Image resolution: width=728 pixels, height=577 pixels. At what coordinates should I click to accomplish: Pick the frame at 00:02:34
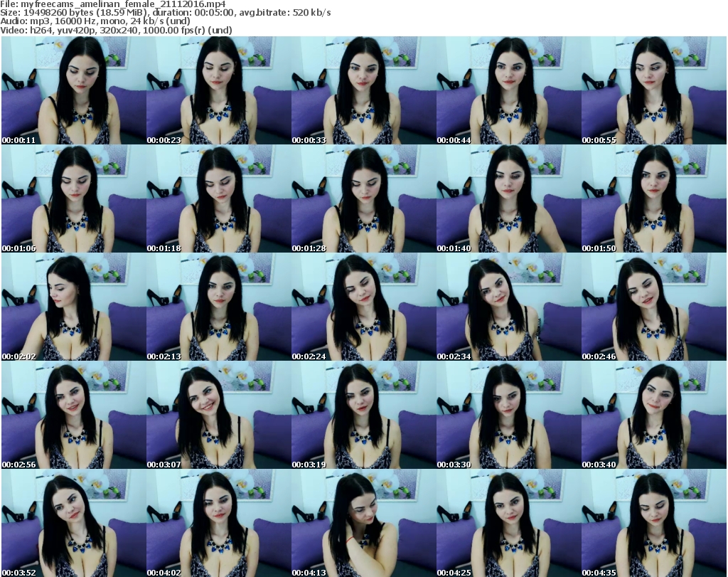coord(509,307)
